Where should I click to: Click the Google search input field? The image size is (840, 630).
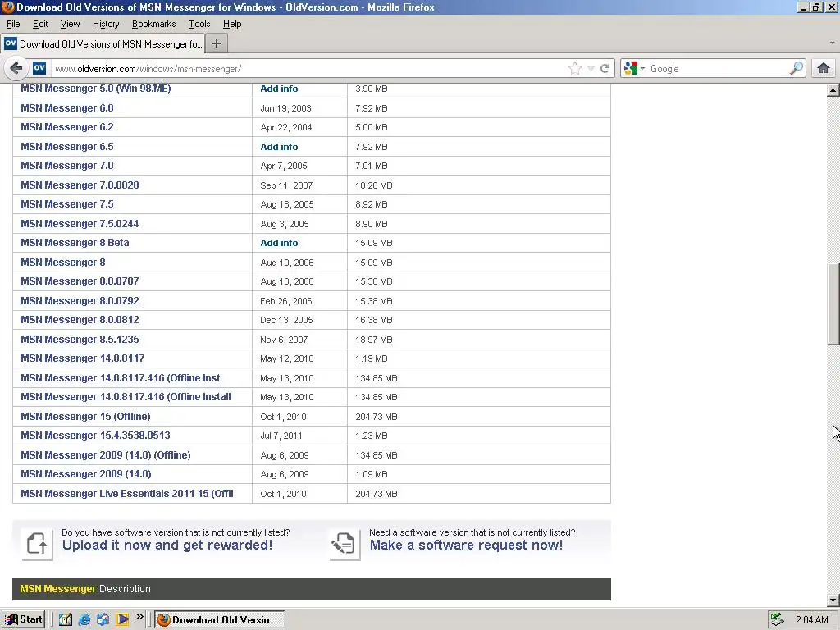[x=718, y=69]
